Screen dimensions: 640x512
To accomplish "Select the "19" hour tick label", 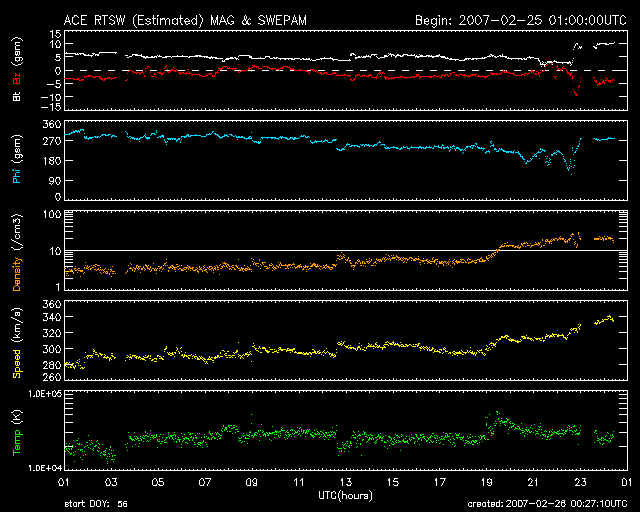I will coord(487,482).
